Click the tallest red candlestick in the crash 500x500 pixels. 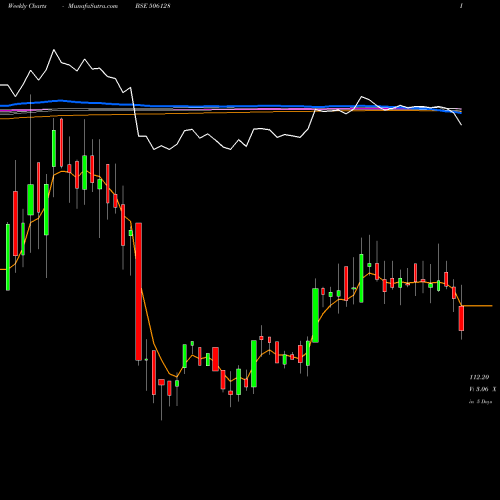[138, 292]
